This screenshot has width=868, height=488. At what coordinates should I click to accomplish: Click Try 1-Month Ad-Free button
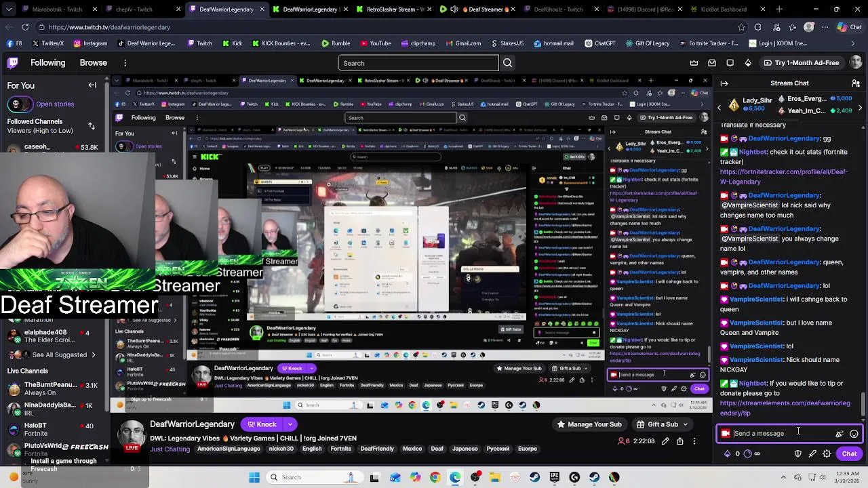coord(801,63)
